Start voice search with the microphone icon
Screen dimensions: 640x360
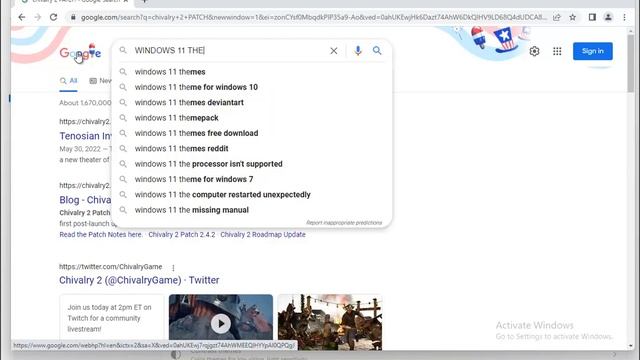click(358, 51)
